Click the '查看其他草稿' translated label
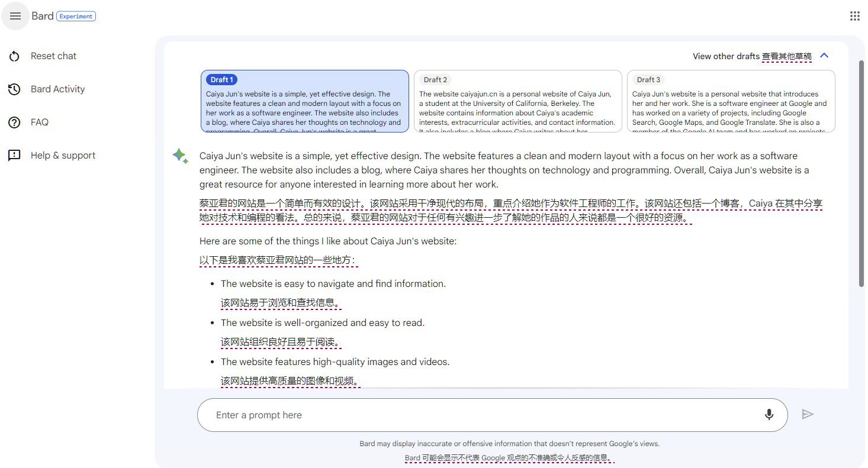This screenshot has height=468, width=868. click(787, 57)
